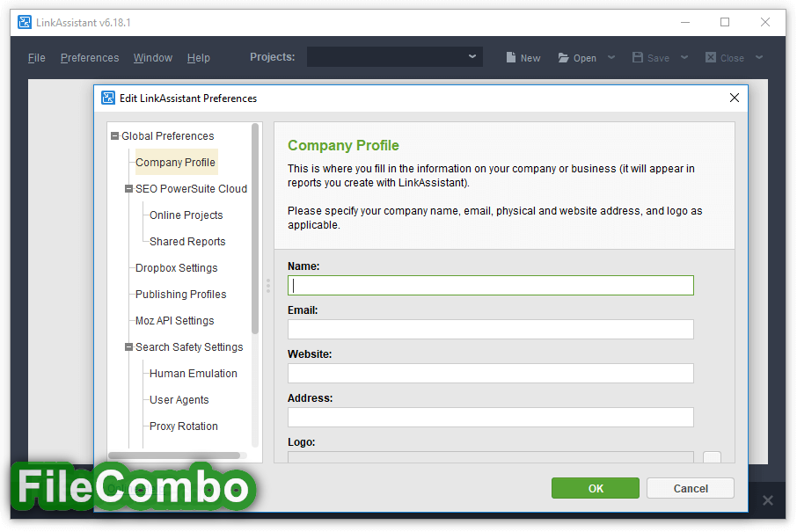The height and width of the screenshot is (532, 797).
Task: Open the Preferences menu
Action: (x=90, y=58)
